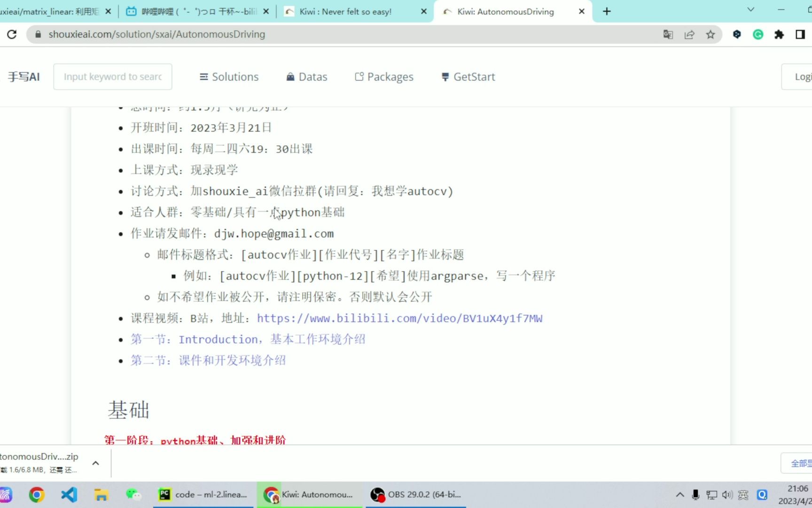Open Visual Studio Code from the taskbar
The image size is (812, 508).
tap(69, 495)
